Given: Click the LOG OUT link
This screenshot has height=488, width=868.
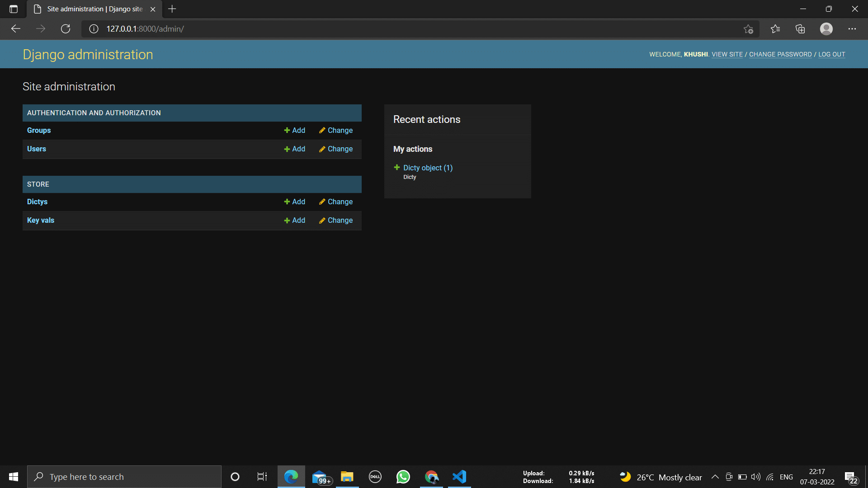Looking at the screenshot, I should click(831, 54).
